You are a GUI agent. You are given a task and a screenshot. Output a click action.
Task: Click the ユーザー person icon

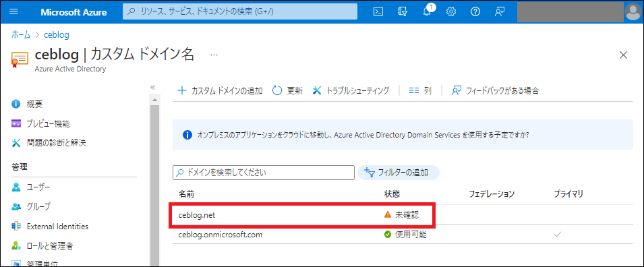tap(16, 187)
